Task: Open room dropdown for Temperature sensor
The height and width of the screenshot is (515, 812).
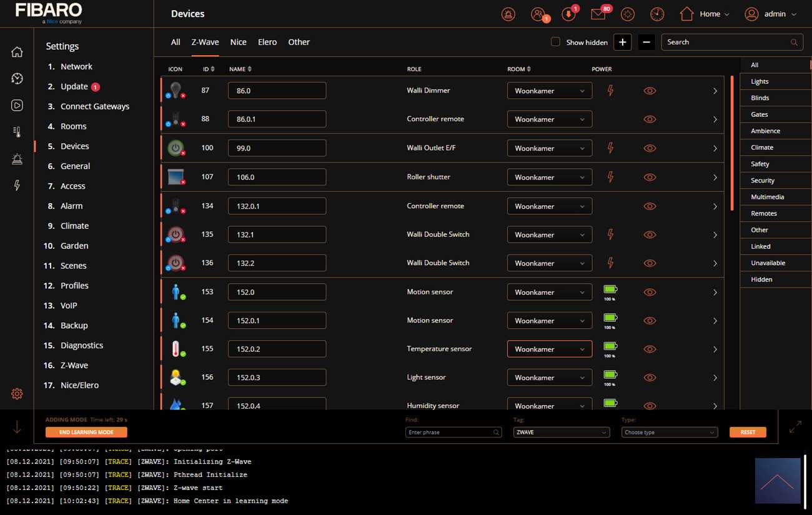Action: [x=550, y=349]
